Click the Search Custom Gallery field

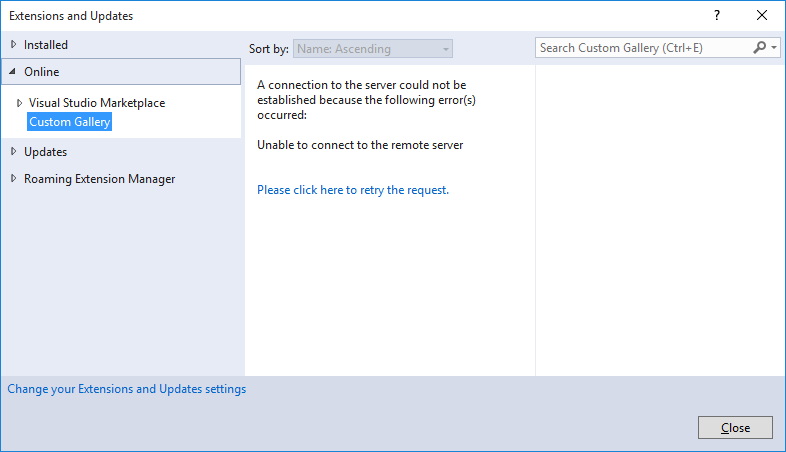pyautogui.click(x=644, y=48)
